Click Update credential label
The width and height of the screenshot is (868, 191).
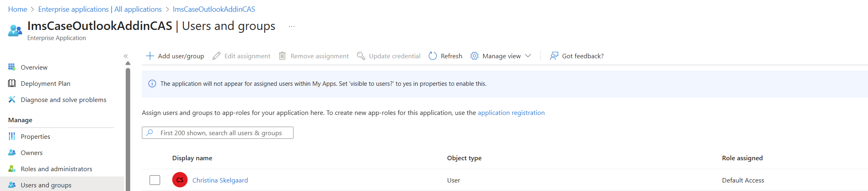point(395,56)
